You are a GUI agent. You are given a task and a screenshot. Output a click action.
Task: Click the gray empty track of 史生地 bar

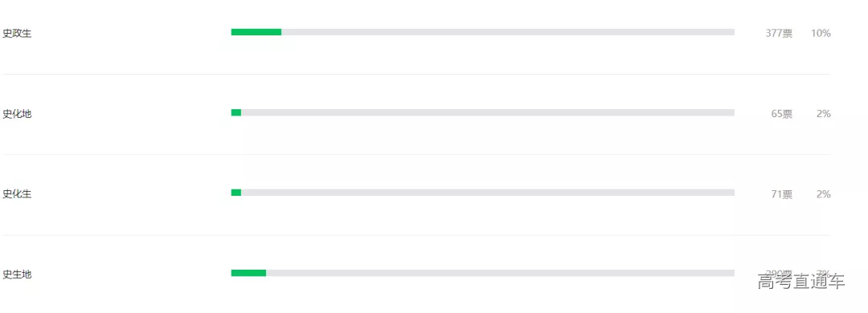coord(501,273)
